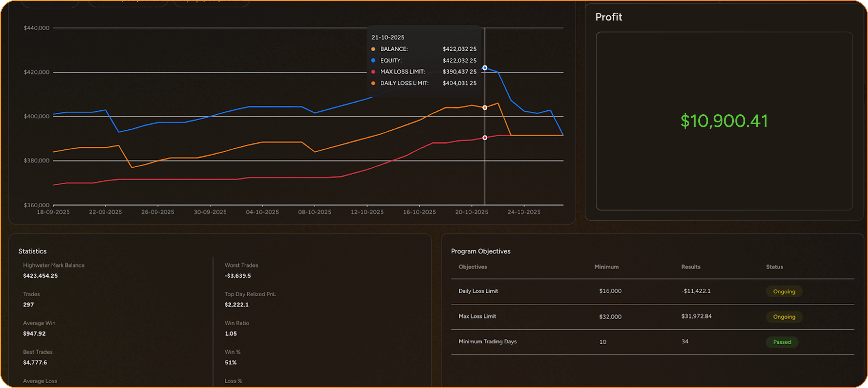Click the $404,031.25 daily loss limit value

pyautogui.click(x=460, y=83)
